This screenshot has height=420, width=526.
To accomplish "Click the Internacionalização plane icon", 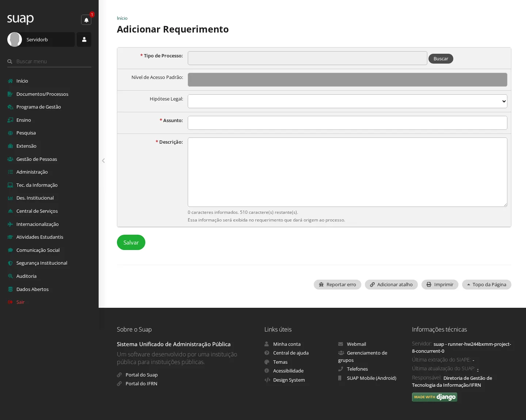I will [10, 224].
